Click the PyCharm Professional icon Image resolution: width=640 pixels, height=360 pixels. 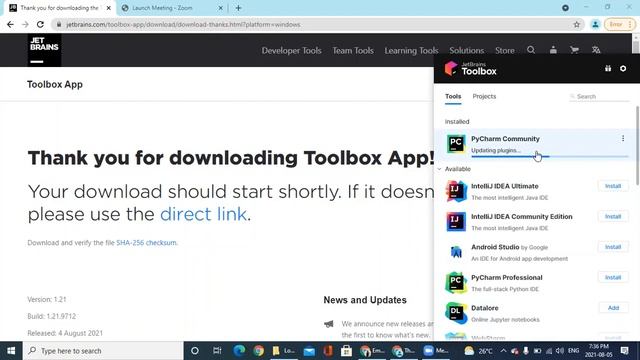pos(456,282)
